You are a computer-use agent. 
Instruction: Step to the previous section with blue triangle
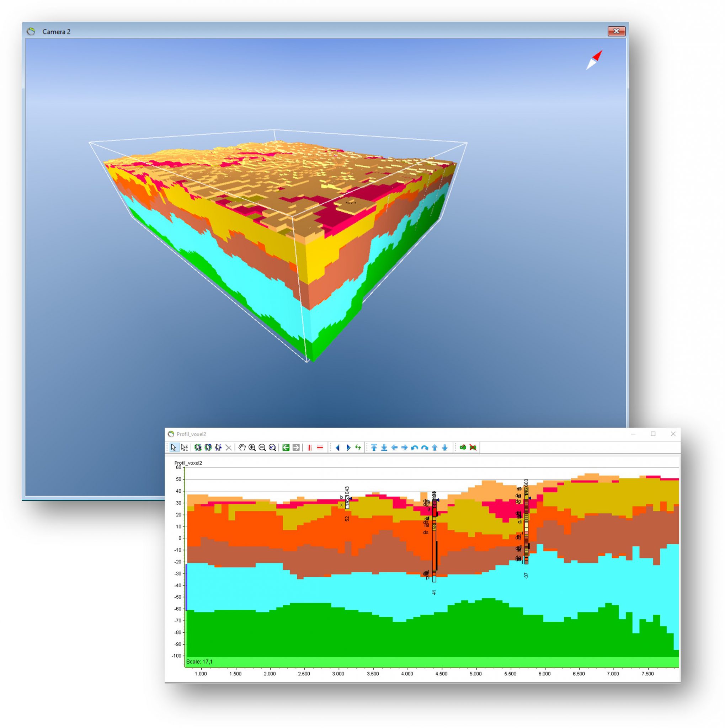338,448
